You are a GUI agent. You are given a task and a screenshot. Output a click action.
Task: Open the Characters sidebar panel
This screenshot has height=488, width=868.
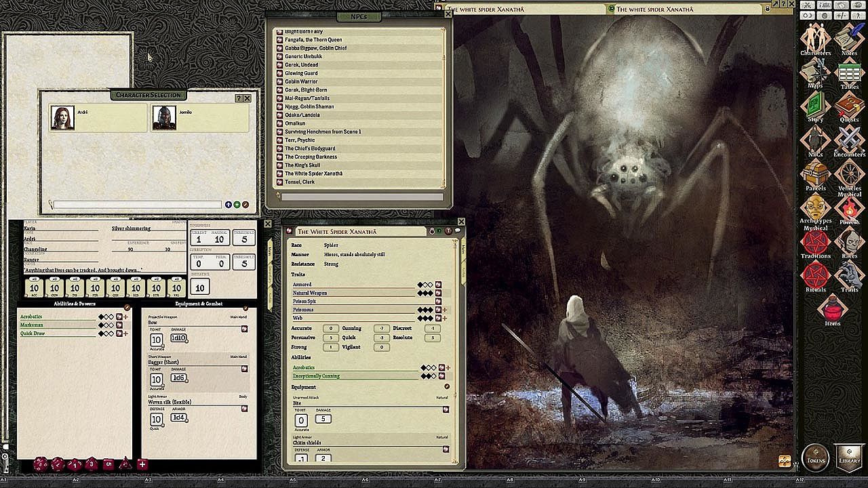point(815,39)
